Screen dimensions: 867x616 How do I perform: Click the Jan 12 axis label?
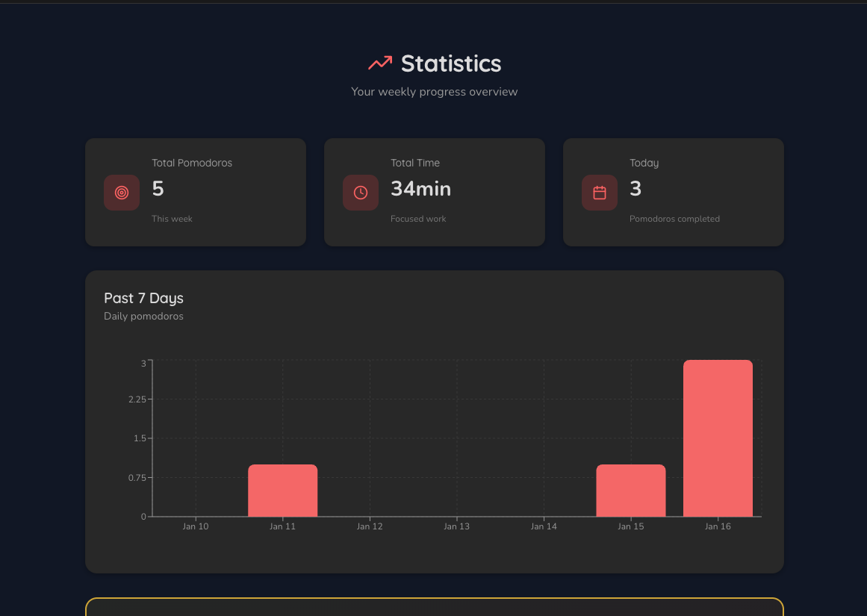(370, 526)
